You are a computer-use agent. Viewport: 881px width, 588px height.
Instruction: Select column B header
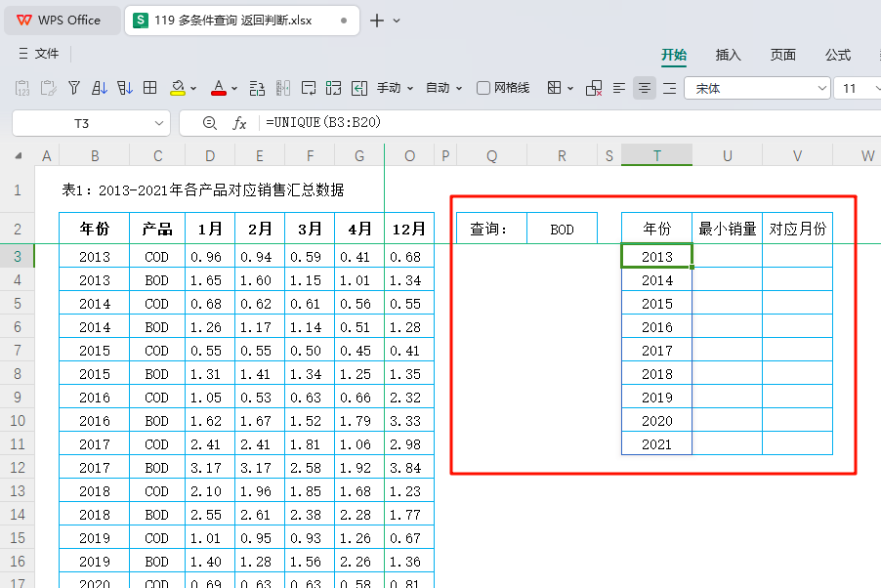pyautogui.click(x=95, y=155)
